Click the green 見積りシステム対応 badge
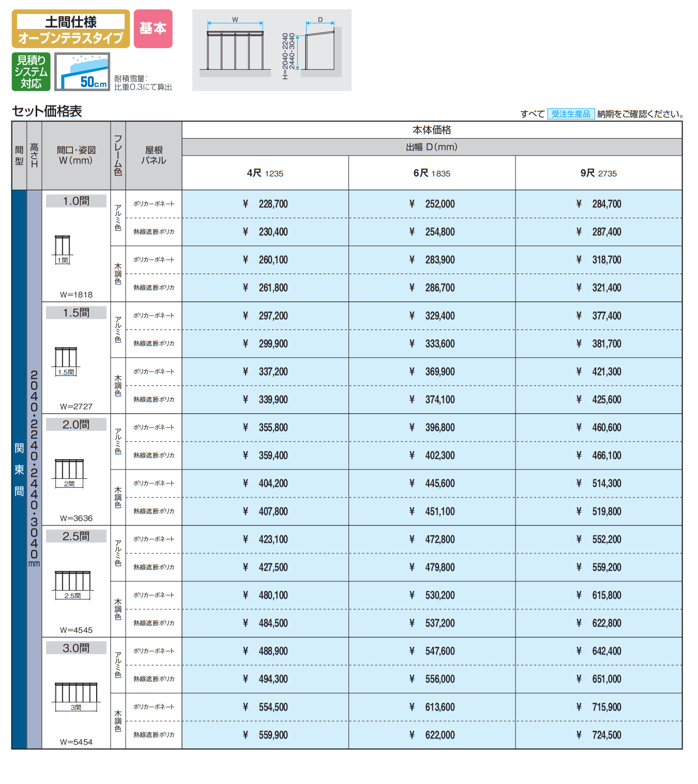 (31, 72)
